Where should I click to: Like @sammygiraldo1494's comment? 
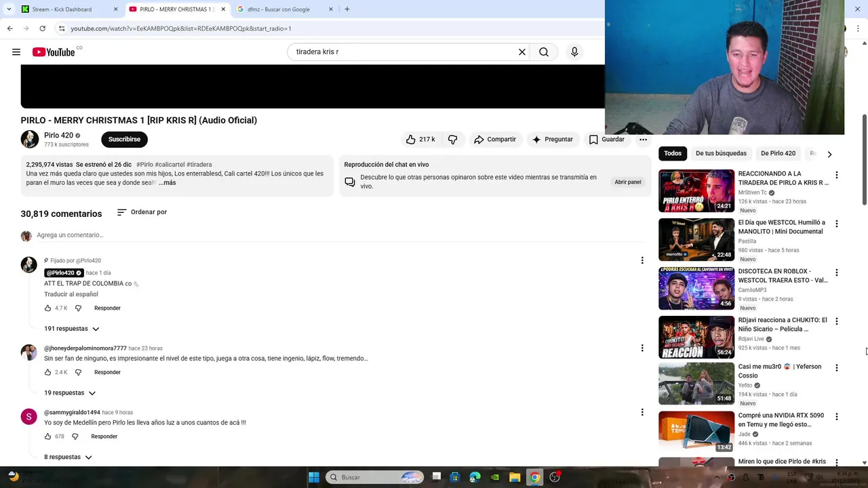pos(47,436)
